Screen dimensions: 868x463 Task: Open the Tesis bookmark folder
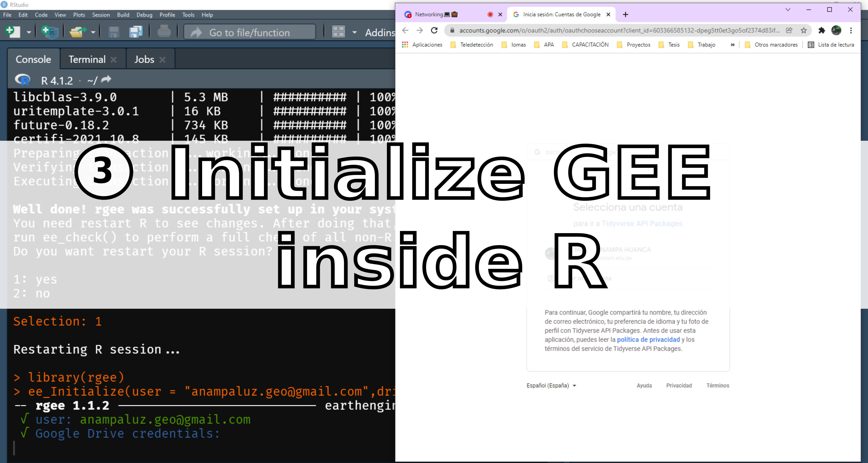pyautogui.click(x=669, y=44)
